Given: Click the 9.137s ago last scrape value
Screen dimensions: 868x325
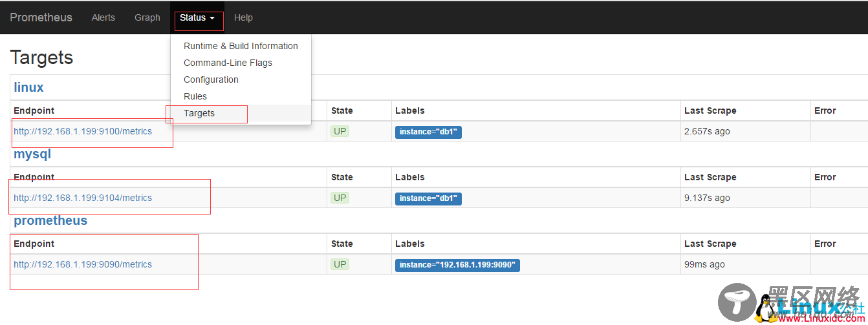Looking at the screenshot, I should point(707,198).
